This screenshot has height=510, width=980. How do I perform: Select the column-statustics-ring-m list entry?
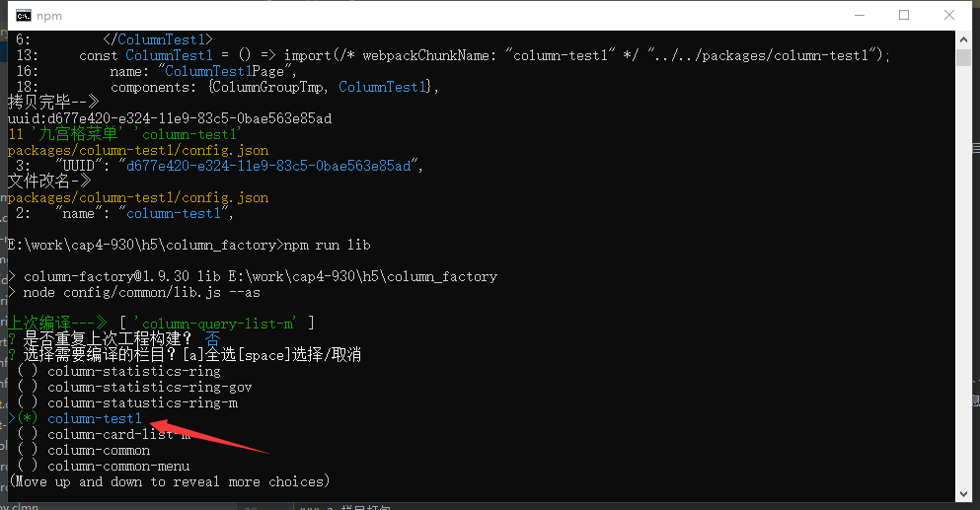click(142, 403)
